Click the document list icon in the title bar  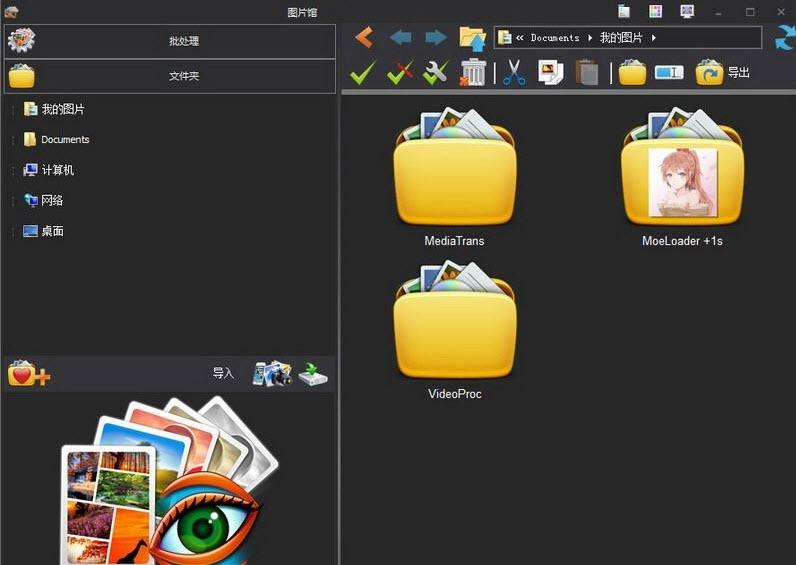pyautogui.click(x=624, y=11)
